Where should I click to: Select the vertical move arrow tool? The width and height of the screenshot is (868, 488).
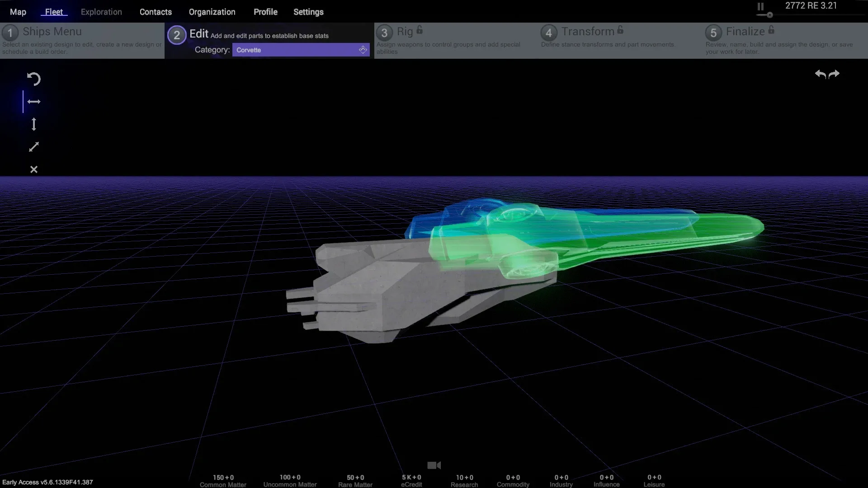click(34, 124)
